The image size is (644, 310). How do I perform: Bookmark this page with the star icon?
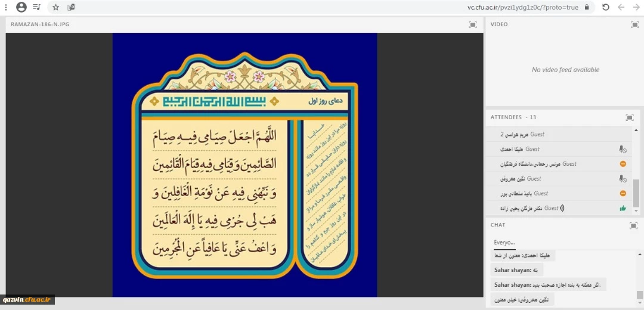pyautogui.click(x=55, y=7)
